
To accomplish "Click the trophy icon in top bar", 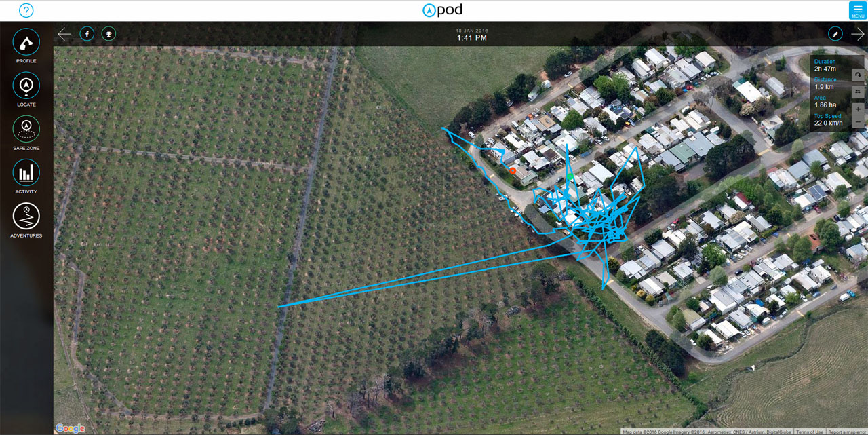I will click(108, 33).
